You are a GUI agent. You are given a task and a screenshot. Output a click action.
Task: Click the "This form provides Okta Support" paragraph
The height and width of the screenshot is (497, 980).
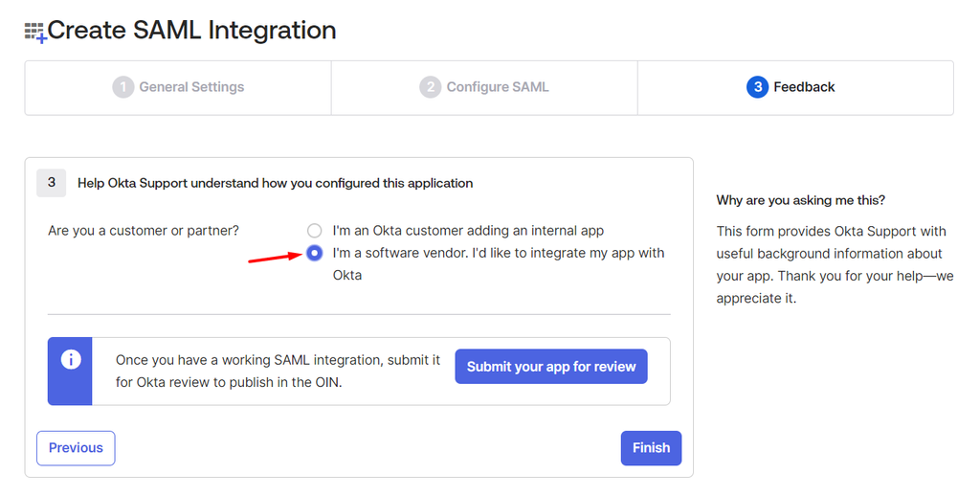[x=835, y=265]
